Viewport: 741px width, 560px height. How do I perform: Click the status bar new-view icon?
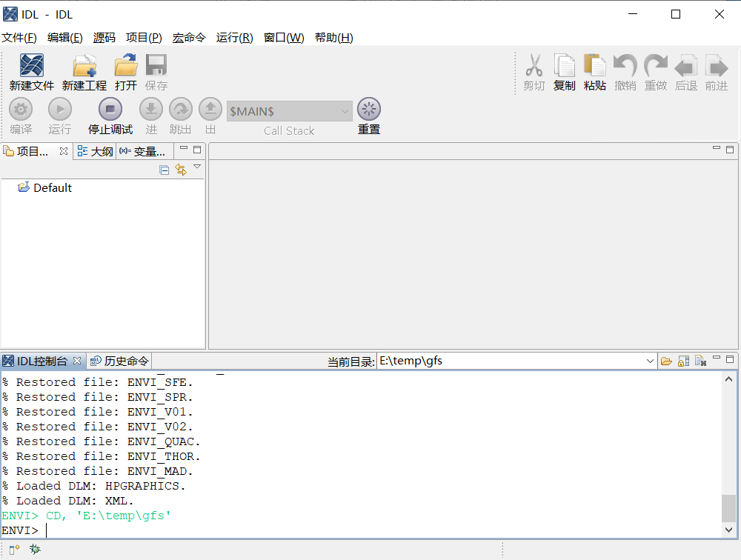coord(14,549)
